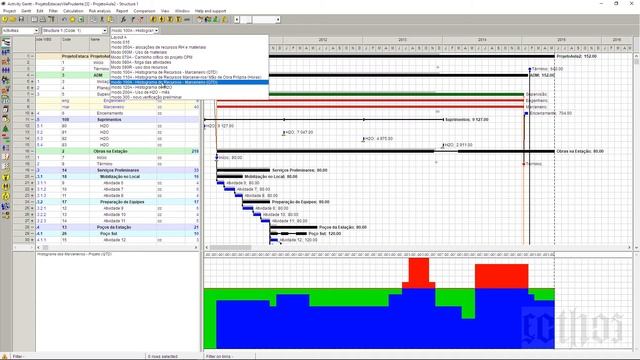Select modo 300 - novo verificação preliminar

[189, 97]
